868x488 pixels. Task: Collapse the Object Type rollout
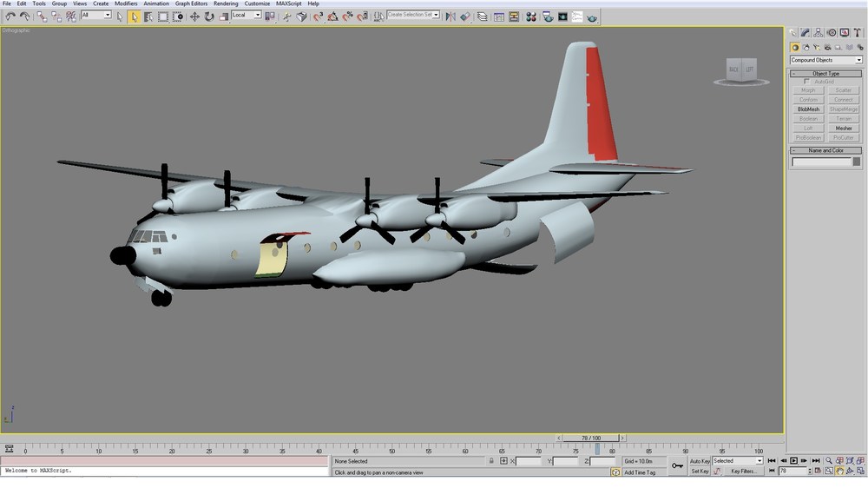coord(825,73)
